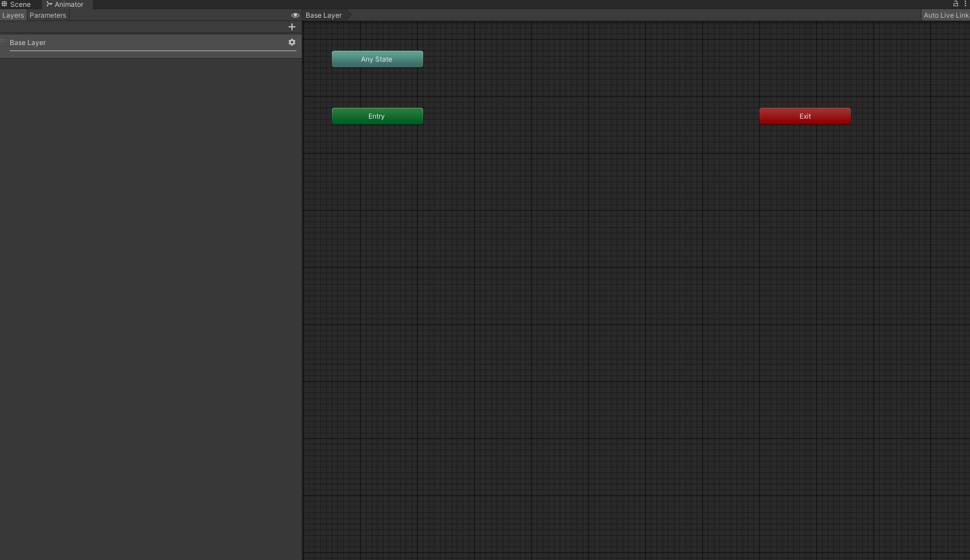The image size is (970, 560).
Task: Toggle Auto Live Link
Action: (x=945, y=15)
